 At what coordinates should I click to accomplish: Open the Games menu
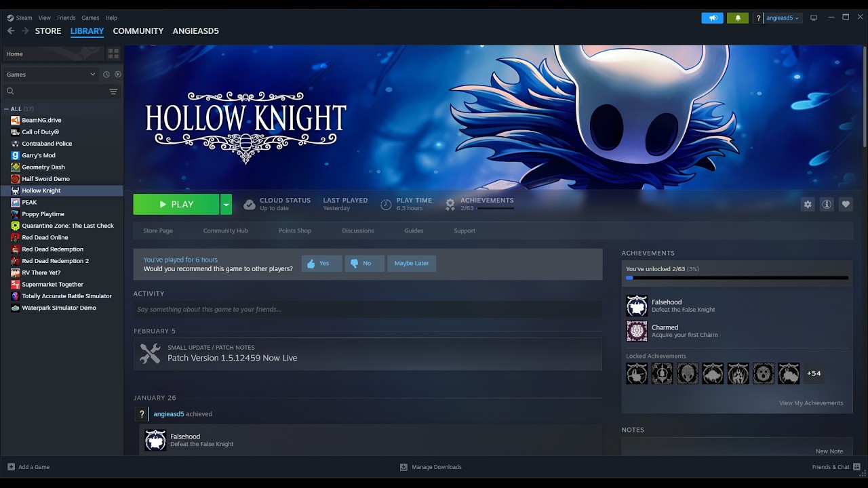click(90, 18)
